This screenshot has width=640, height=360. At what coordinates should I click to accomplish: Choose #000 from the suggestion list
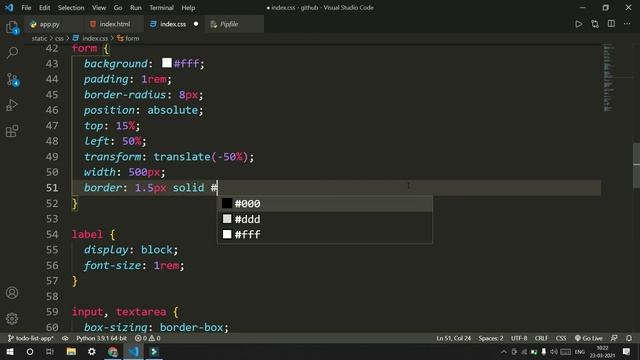(324, 204)
